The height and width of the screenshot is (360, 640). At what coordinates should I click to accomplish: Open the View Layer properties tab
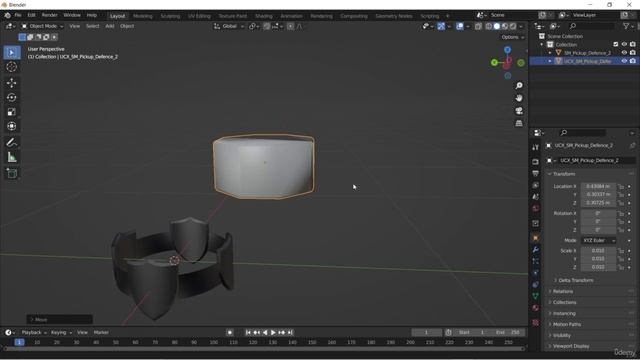click(536, 185)
